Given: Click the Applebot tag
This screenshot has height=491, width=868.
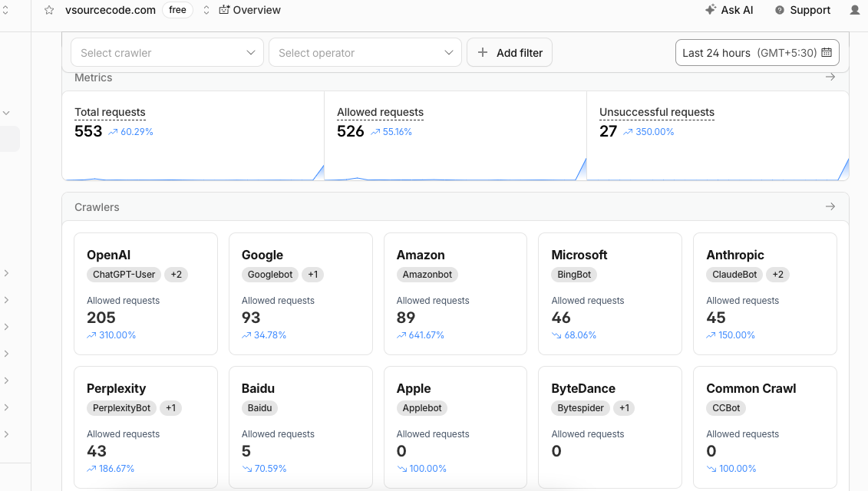Looking at the screenshot, I should (422, 408).
